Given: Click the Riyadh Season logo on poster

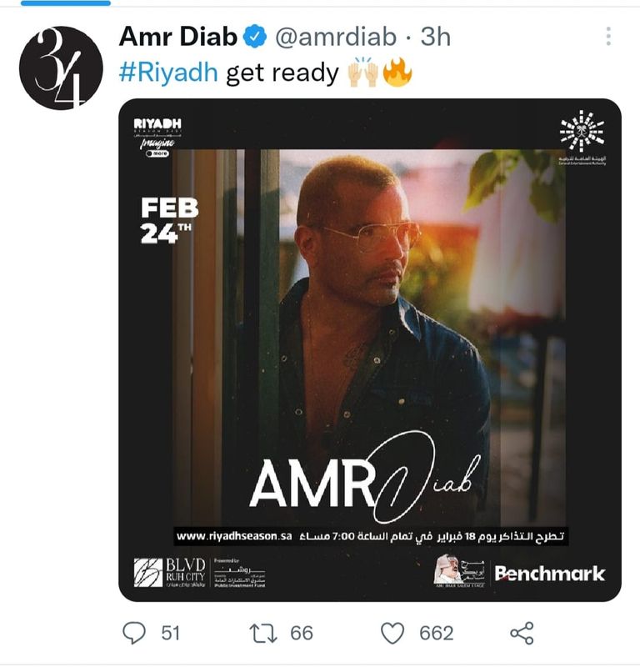Looking at the screenshot, I should coord(157,137).
